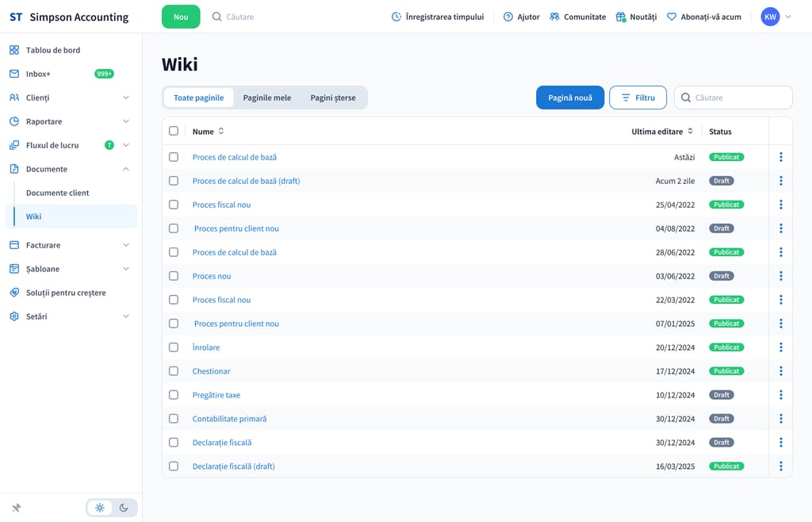Click the Noutăți gift icon
The width and height of the screenshot is (812, 522).
[x=621, y=17]
